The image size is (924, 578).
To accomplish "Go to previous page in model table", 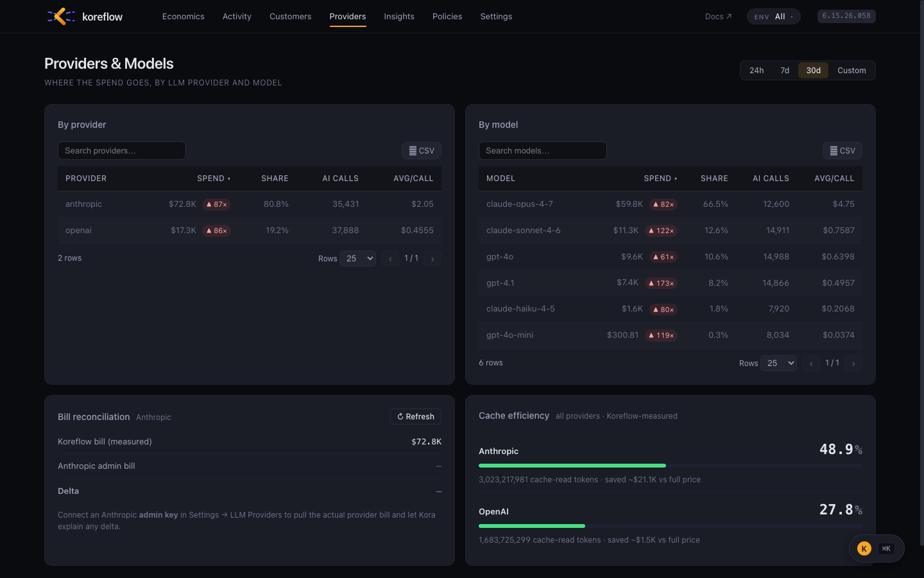I will pos(811,363).
